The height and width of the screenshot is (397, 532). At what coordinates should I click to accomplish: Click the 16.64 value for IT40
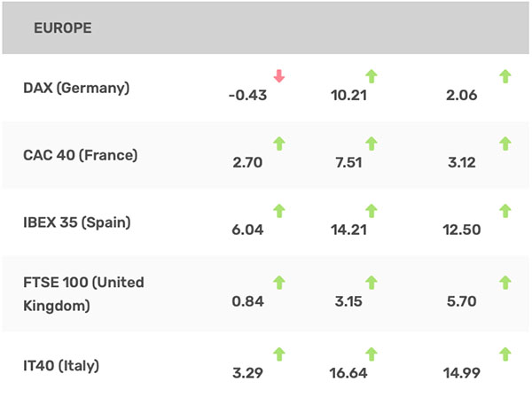tap(348, 373)
